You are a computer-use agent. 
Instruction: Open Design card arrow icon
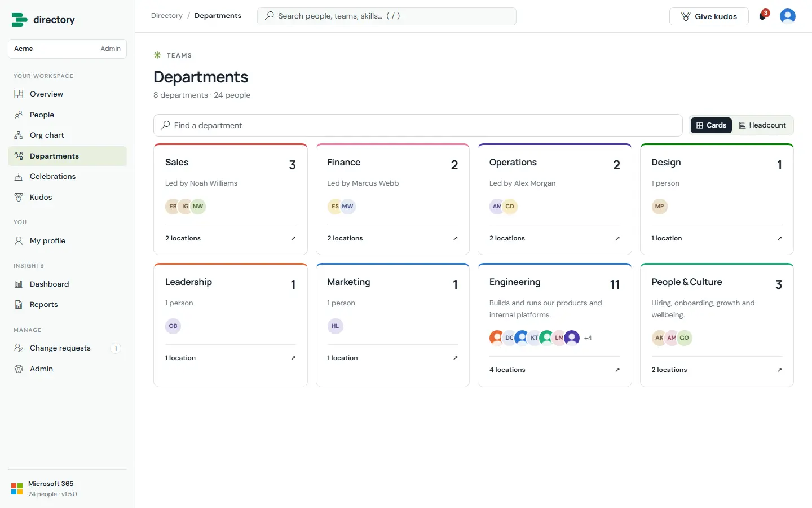pos(779,238)
